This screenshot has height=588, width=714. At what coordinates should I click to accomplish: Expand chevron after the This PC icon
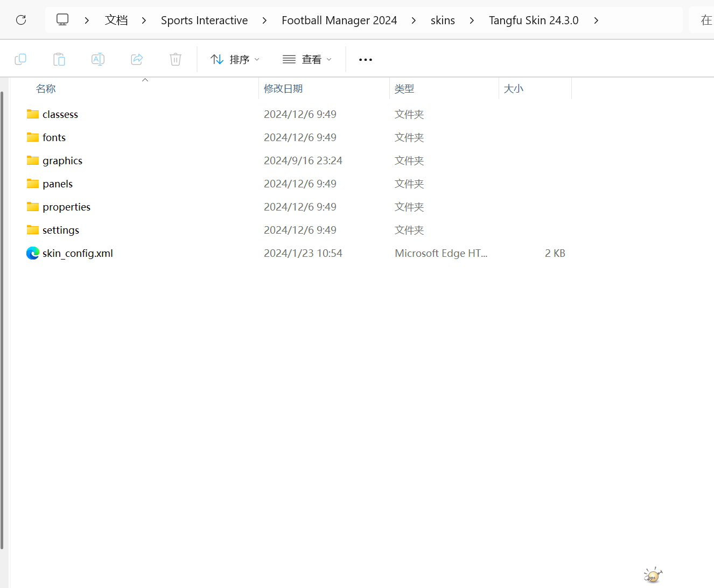(87, 20)
